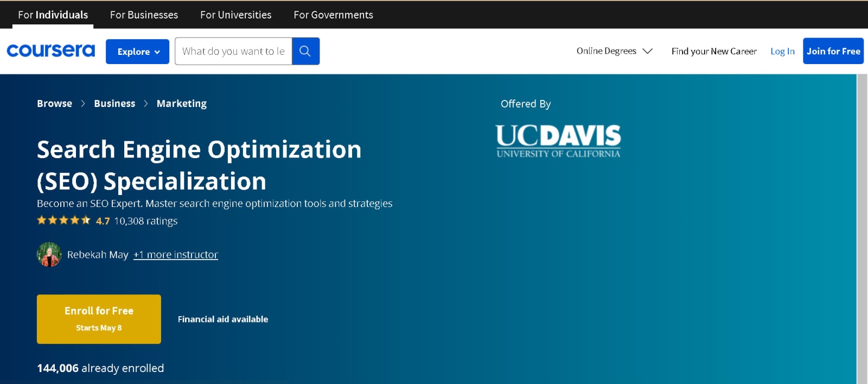868x384 pixels.
Task: Click the page vertical scrollbar
Action: point(862,229)
